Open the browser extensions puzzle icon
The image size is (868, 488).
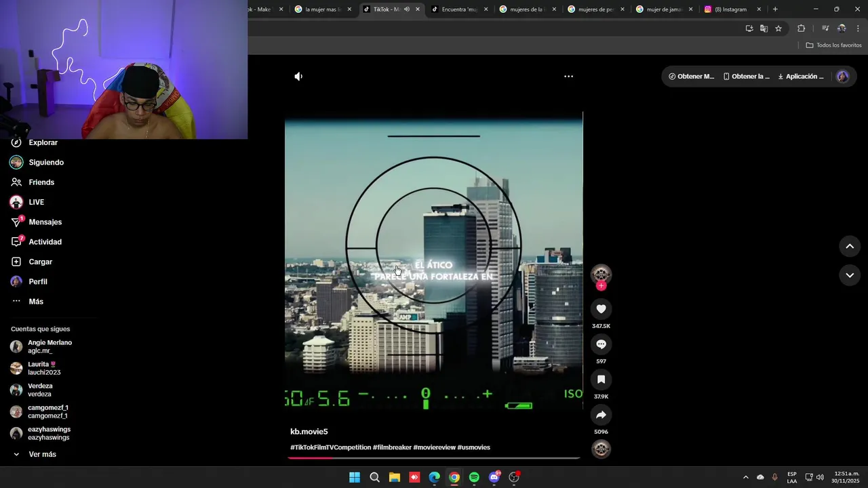click(801, 28)
